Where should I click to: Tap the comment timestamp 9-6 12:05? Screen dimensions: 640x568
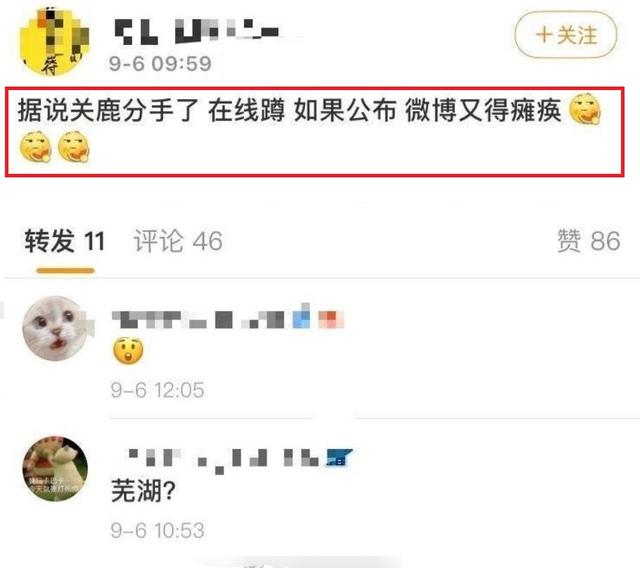click(158, 390)
